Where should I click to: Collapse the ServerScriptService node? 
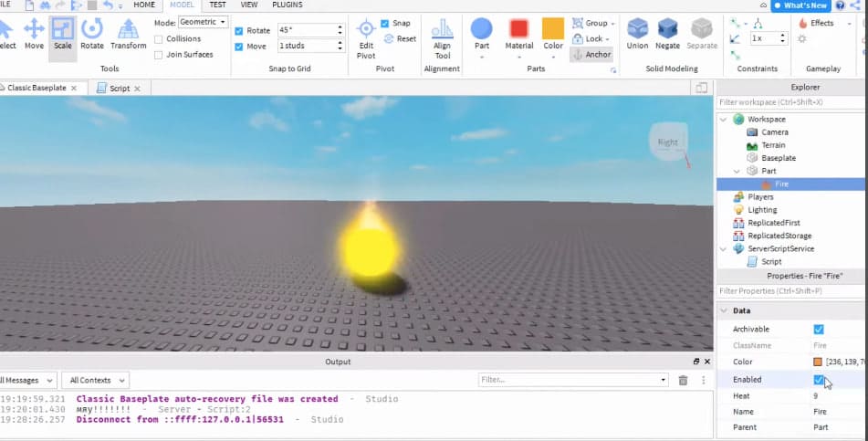pyautogui.click(x=723, y=248)
